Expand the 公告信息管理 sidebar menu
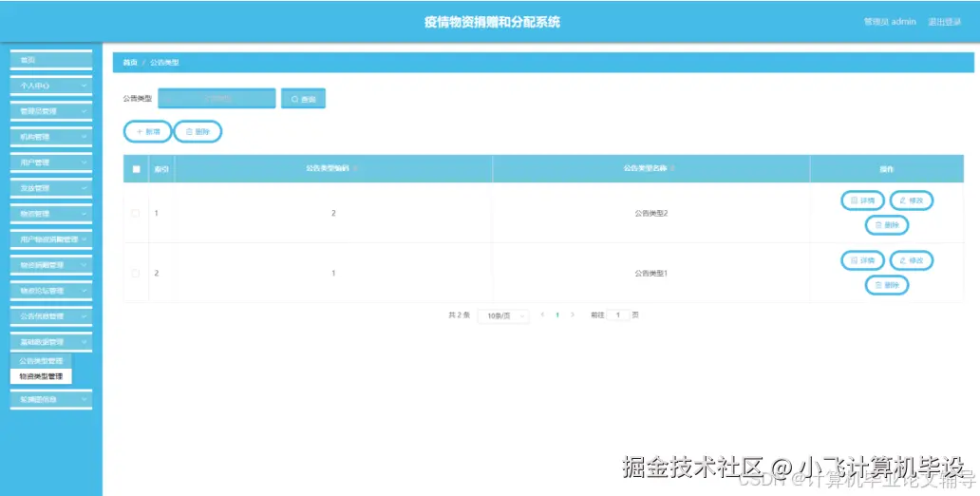This screenshot has width=980, height=496. point(51,316)
